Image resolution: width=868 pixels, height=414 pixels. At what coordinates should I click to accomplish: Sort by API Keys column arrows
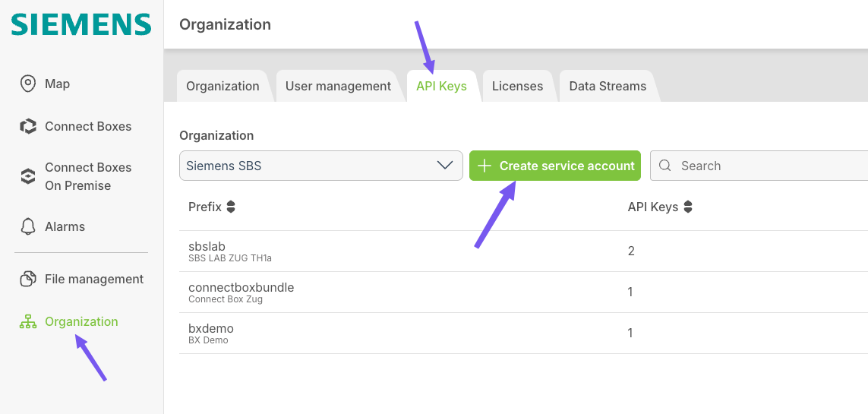coord(688,207)
